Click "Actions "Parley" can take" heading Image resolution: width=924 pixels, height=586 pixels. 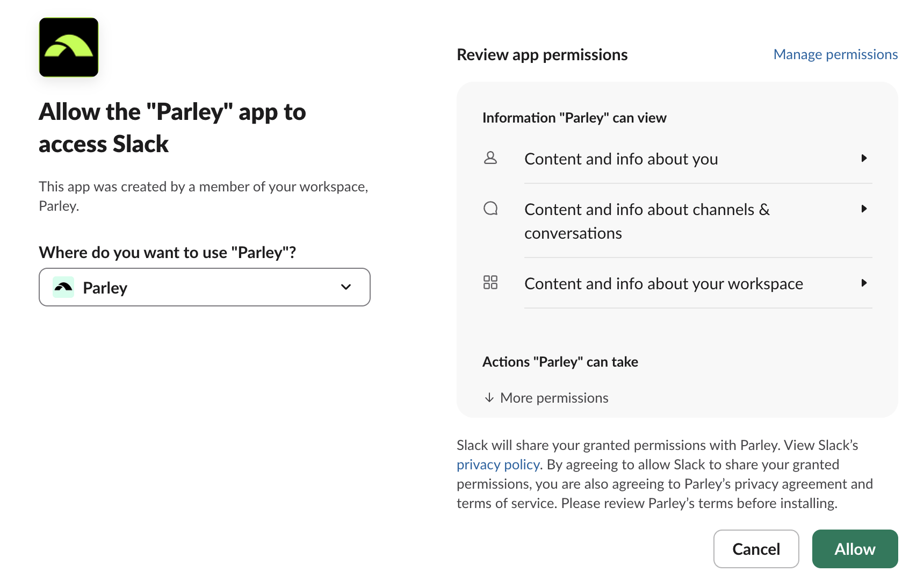[x=560, y=362]
